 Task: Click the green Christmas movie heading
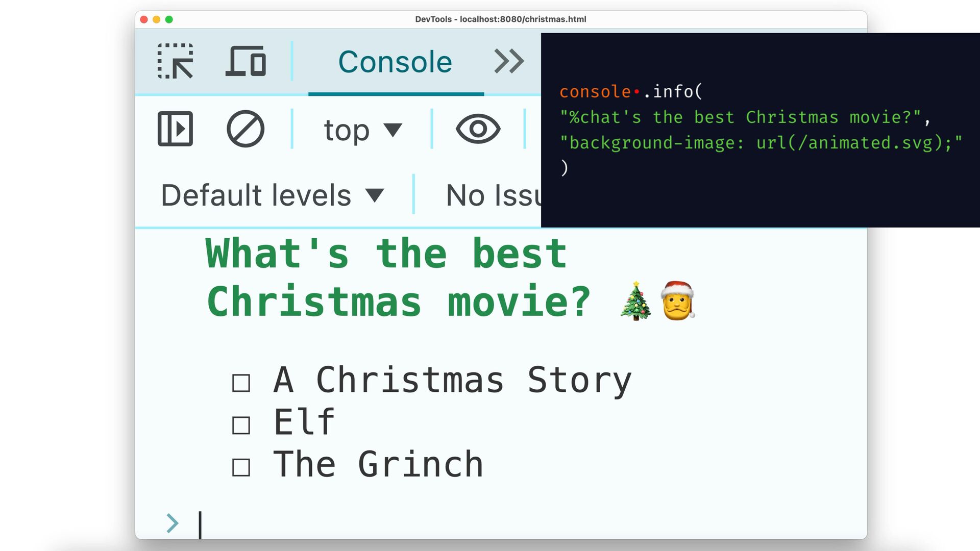click(x=398, y=277)
